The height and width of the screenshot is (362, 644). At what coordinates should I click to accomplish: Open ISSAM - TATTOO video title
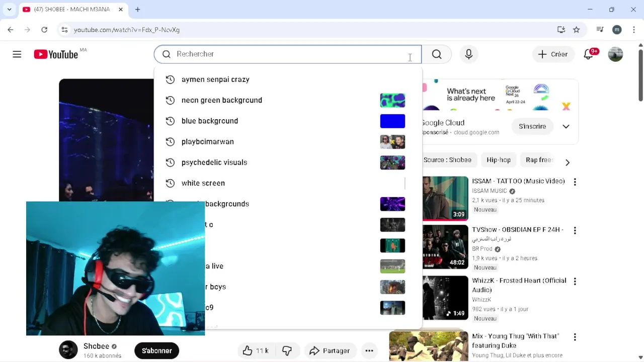coord(518,181)
